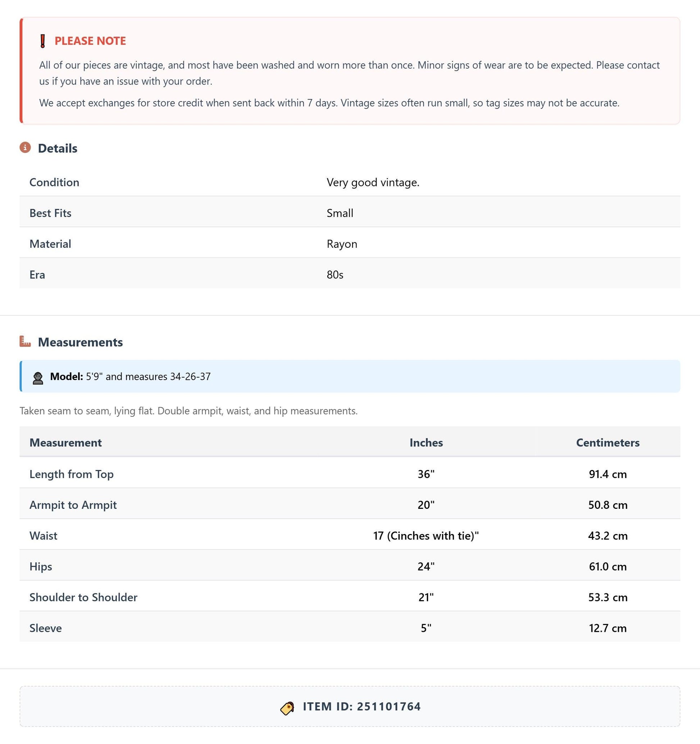Viewport: 700px width, 744px height.
Task: Click the price tag icon beside Item ID
Action: tap(287, 708)
